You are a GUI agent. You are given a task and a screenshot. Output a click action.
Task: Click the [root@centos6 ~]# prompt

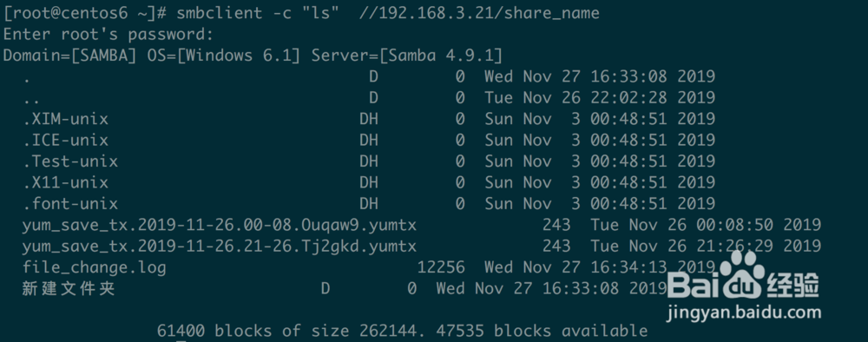pyautogui.click(x=85, y=13)
